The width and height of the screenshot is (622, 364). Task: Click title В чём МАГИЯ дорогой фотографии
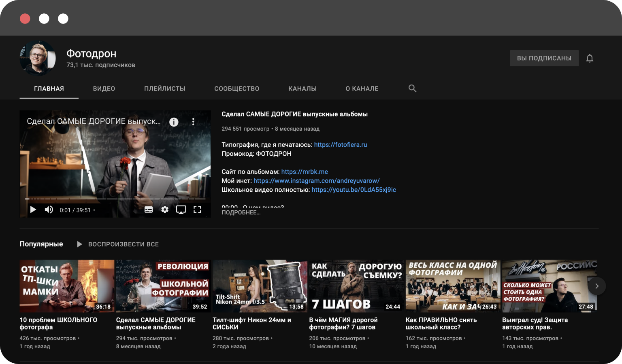tap(343, 324)
